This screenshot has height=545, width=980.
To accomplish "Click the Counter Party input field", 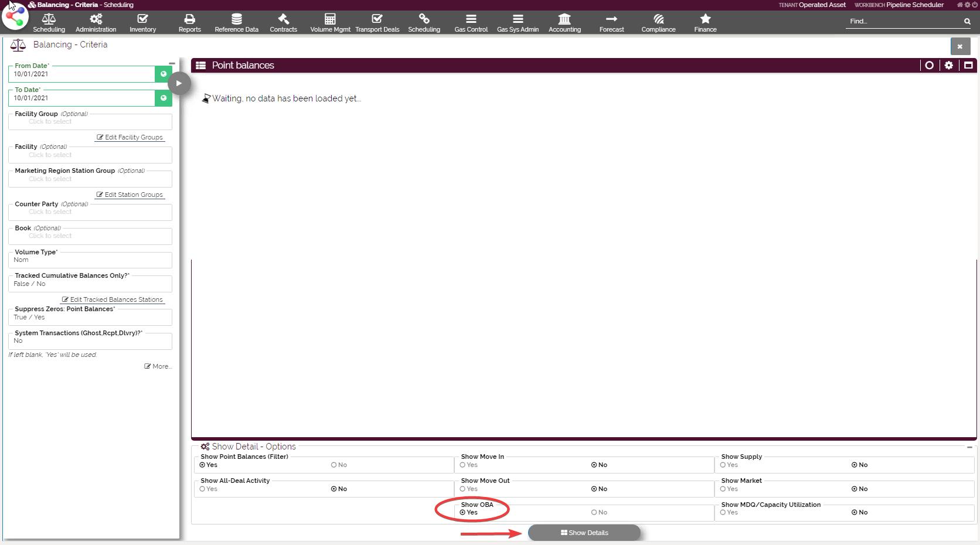I will 90,212.
